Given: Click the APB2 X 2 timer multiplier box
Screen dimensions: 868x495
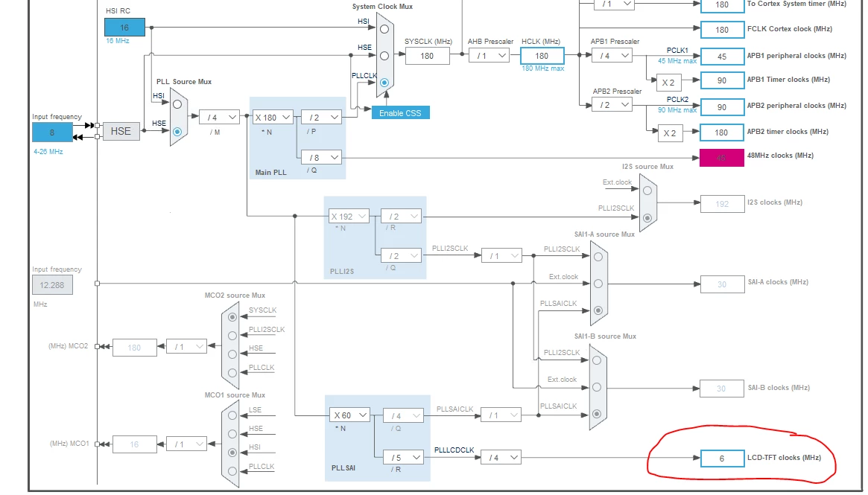Looking at the screenshot, I should tap(671, 132).
